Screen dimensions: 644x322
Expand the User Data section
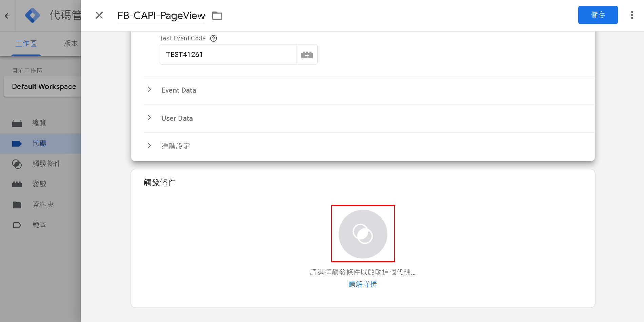(x=369, y=118)
